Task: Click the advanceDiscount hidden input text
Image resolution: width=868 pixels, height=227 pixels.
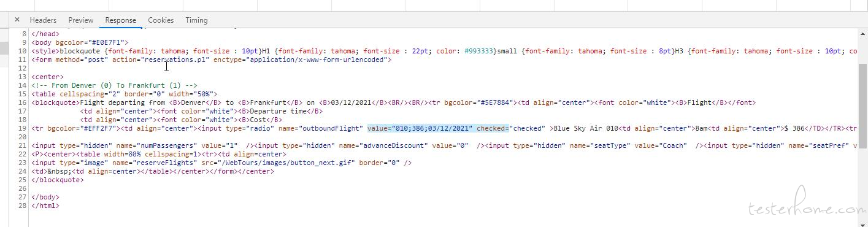Action: pos(365,146)
